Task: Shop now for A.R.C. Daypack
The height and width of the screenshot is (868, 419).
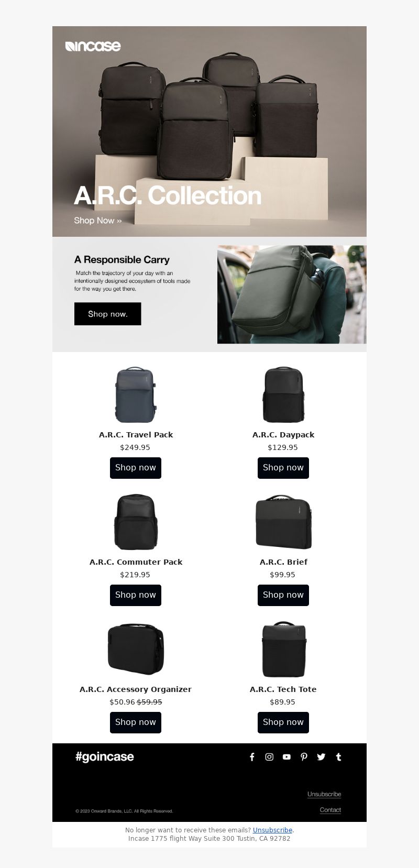Action: click(x=283, y=468)
